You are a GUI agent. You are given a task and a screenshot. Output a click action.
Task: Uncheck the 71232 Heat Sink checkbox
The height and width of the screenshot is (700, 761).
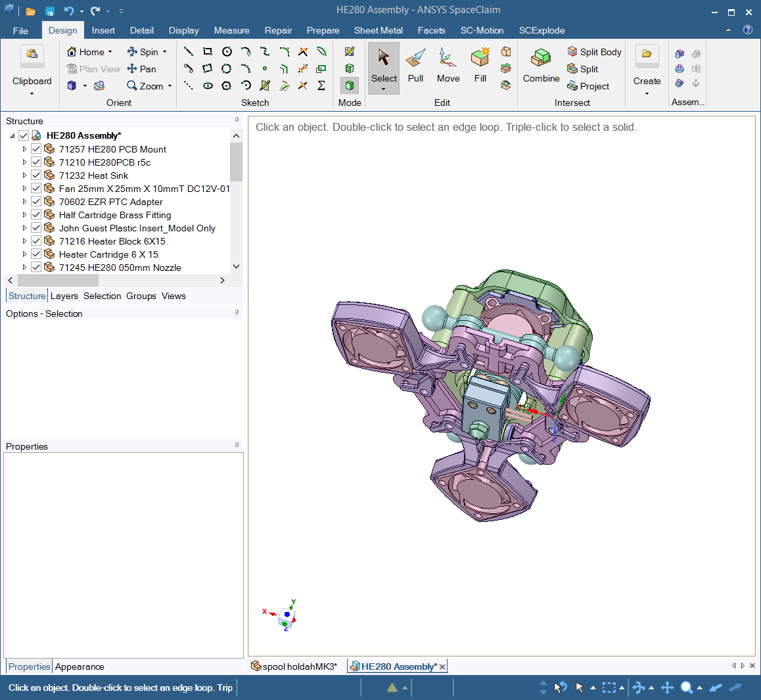coord(36,175)
